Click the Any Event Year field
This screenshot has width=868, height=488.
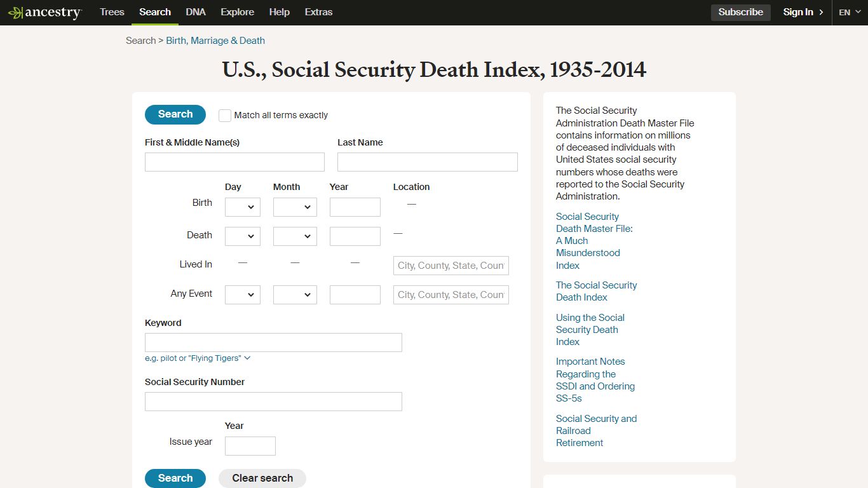(x=355, y=295)
